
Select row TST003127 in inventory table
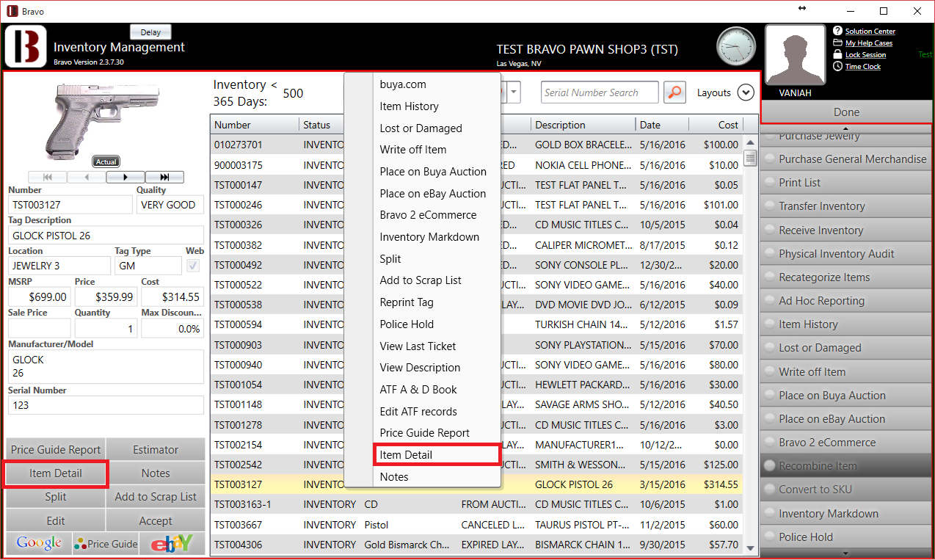(476, 484)
